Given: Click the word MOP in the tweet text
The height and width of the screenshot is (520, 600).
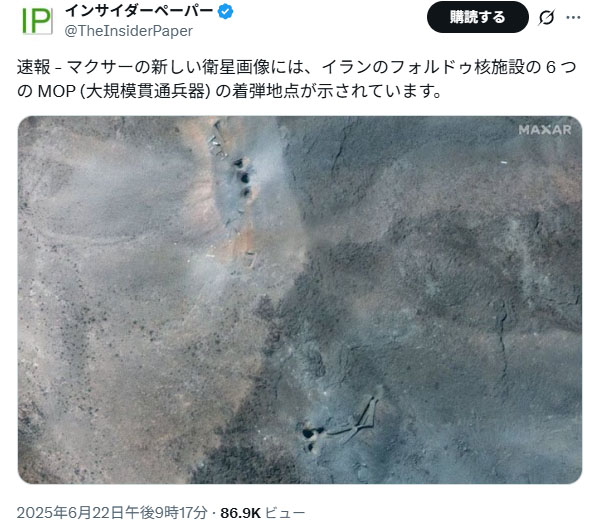Looking at the screenshot, I should coord(57,91).
